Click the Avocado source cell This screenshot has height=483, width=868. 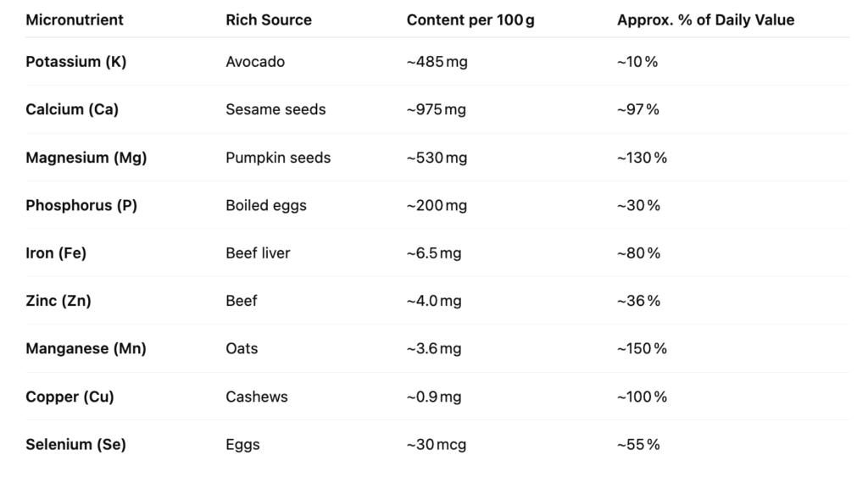[x=255, y=61]
